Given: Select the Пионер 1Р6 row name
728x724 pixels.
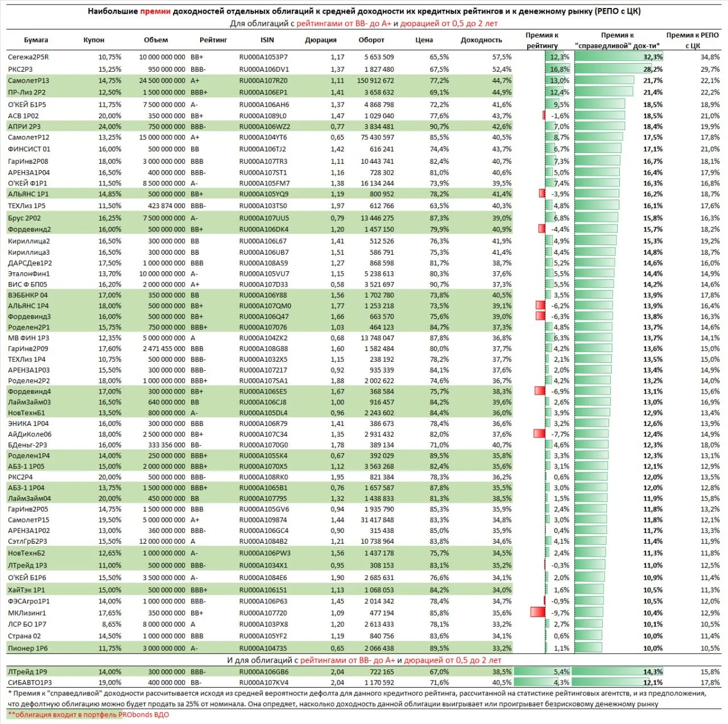Looking at the screenshot, I should coord(28,648).
